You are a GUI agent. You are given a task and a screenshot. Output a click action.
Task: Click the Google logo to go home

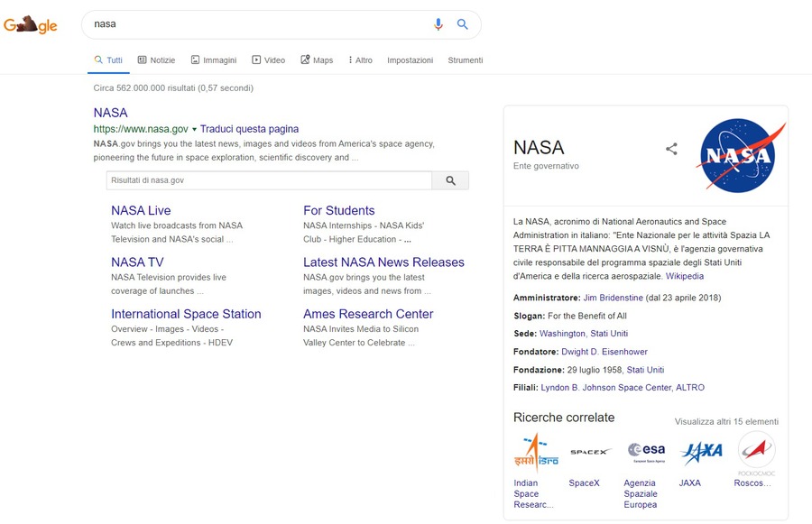[30, 24]
